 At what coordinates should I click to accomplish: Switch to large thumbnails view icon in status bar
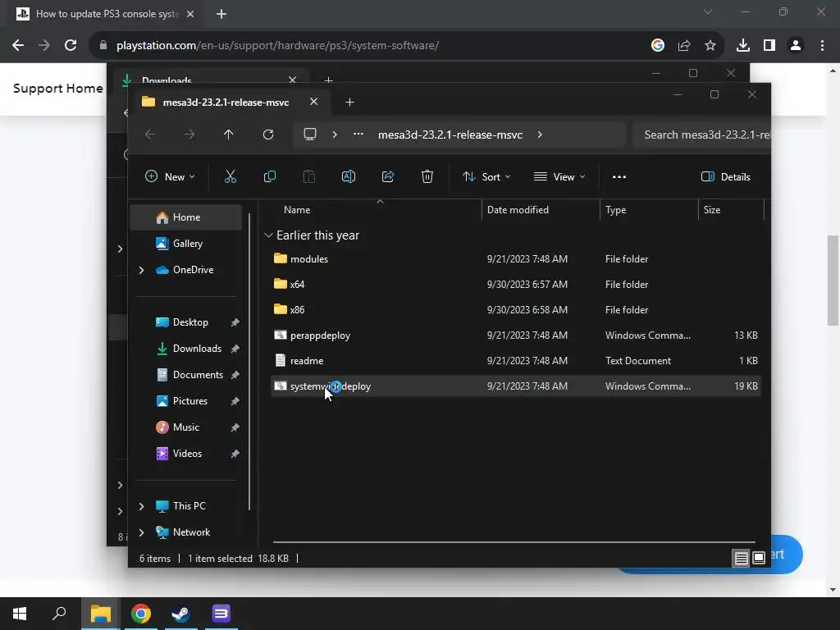click(x=759, y=558)
